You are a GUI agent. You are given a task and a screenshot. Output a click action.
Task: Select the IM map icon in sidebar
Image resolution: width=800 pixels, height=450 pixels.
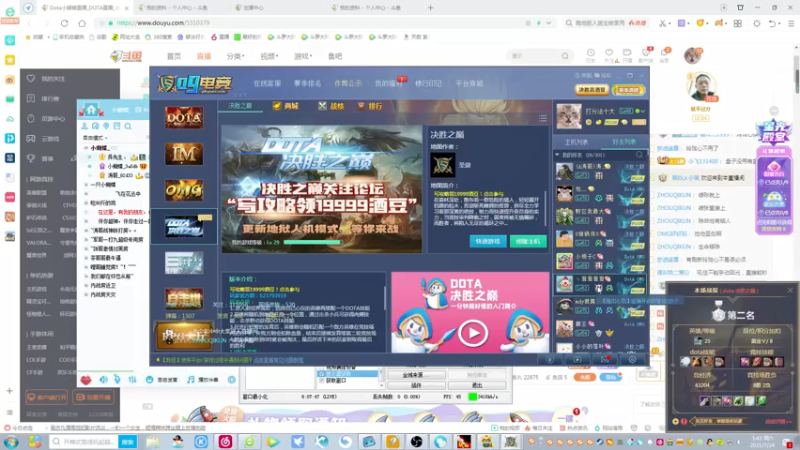tap(184, 154)
